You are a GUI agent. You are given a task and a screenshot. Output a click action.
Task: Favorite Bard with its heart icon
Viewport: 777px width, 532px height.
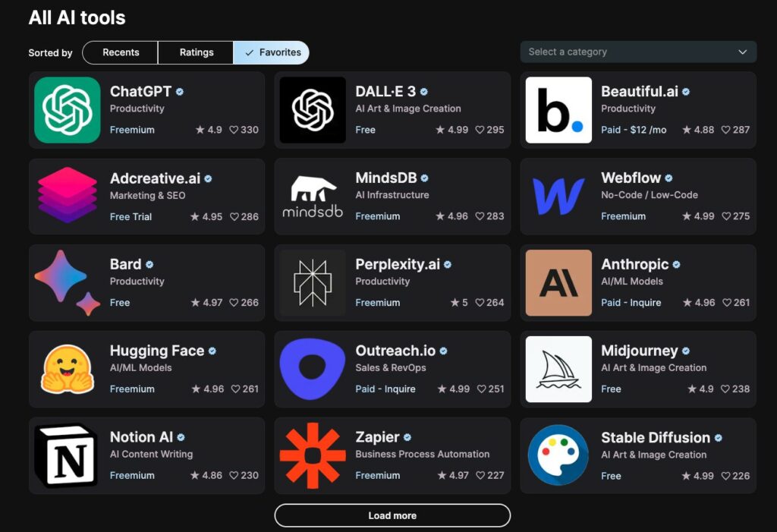click(234, 303)
